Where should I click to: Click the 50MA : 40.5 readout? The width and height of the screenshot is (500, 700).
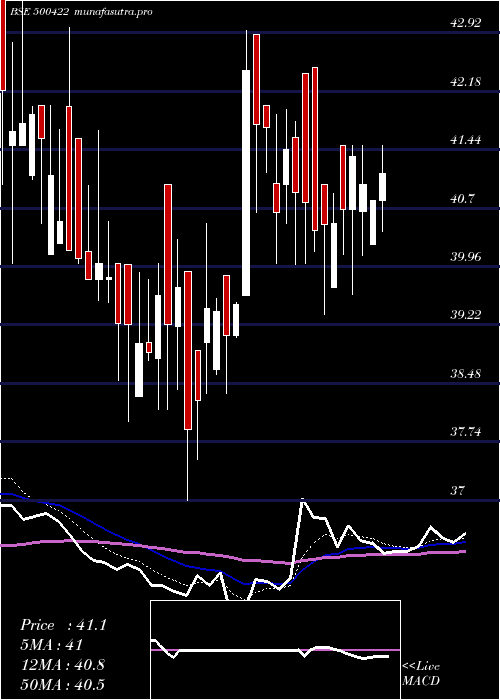(x=62, y=684)
